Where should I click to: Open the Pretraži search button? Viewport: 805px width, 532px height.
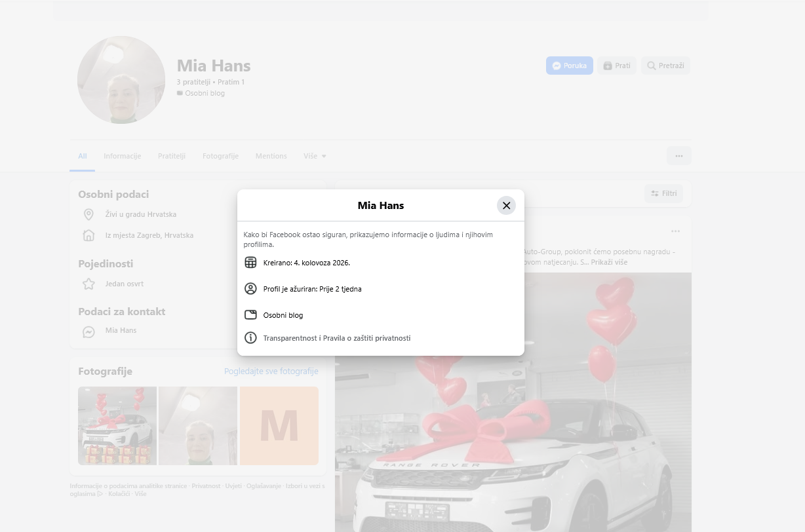665,66
